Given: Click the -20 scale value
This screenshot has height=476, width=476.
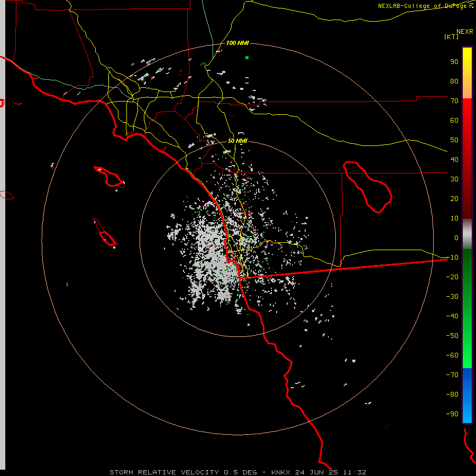Looking at the screenshot, I should point(452,277).
